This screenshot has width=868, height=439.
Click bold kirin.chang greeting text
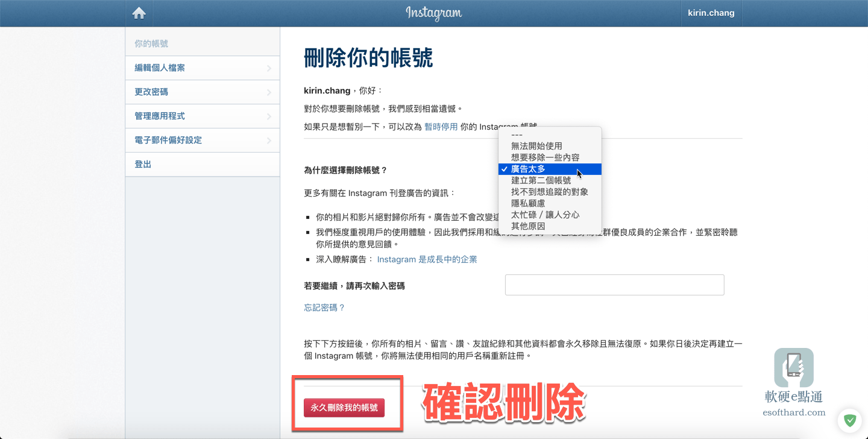327,90
